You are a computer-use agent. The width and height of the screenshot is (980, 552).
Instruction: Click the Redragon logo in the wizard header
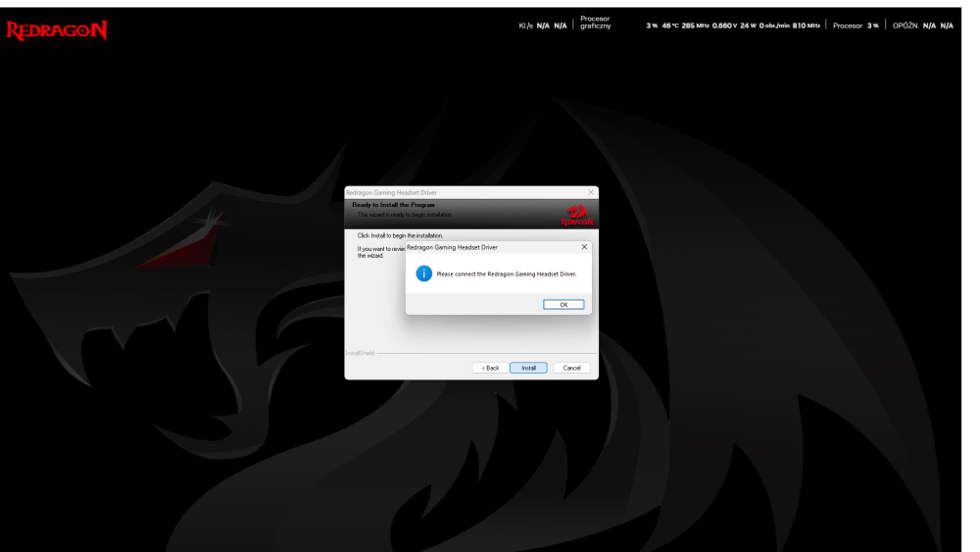[577, 215]
